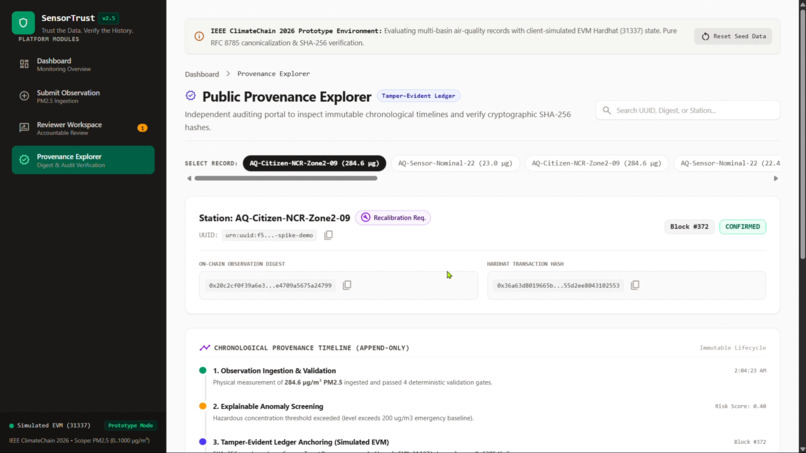The width and height of the screenshot is (806, 453).
Task: Click orange marker for Anomaly Screening step
Action: point(203,406)
